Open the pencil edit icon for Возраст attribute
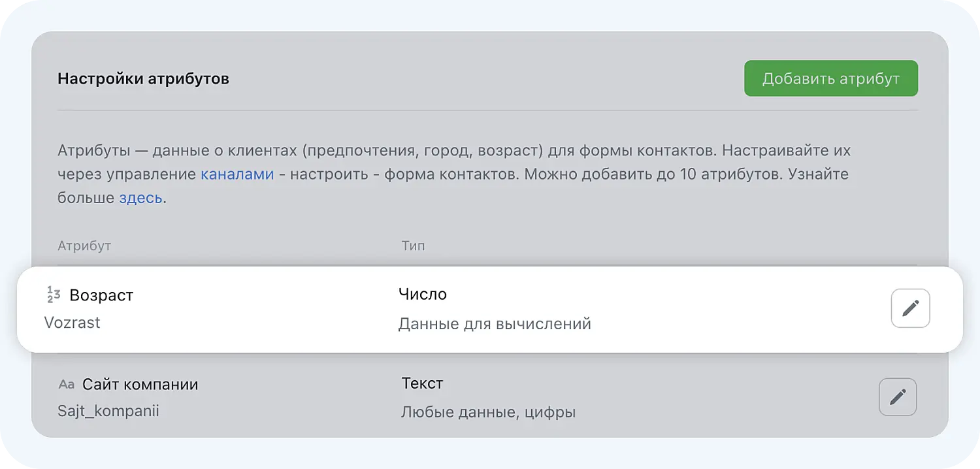 tap(910, 308)
